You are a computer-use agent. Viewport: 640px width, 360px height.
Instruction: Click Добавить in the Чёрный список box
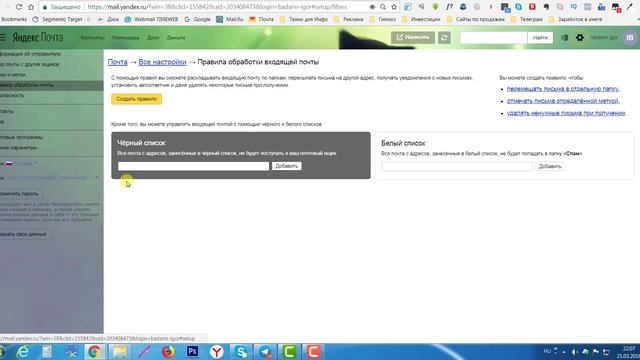click(287, 166)
